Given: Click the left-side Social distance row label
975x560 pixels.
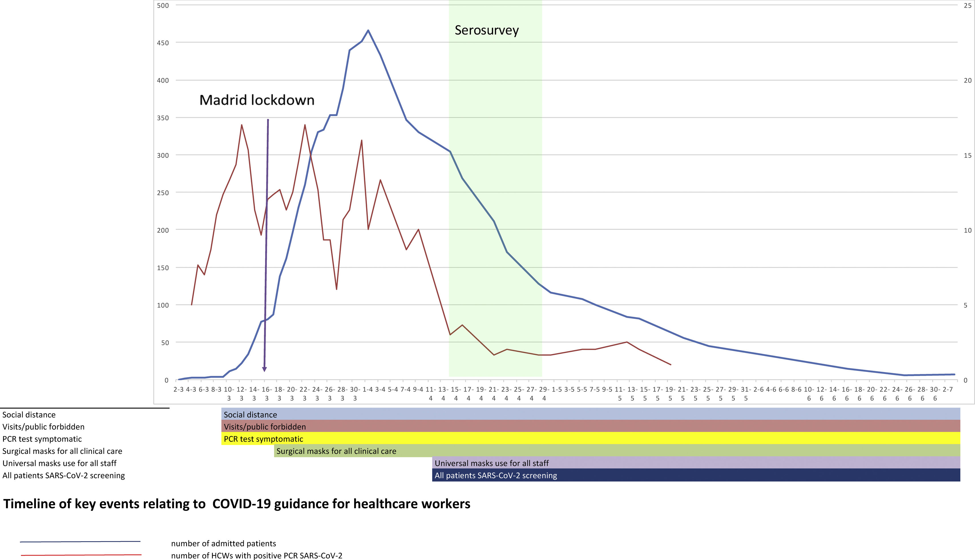Looking at the screenshot, I should [x=29, y=415].
